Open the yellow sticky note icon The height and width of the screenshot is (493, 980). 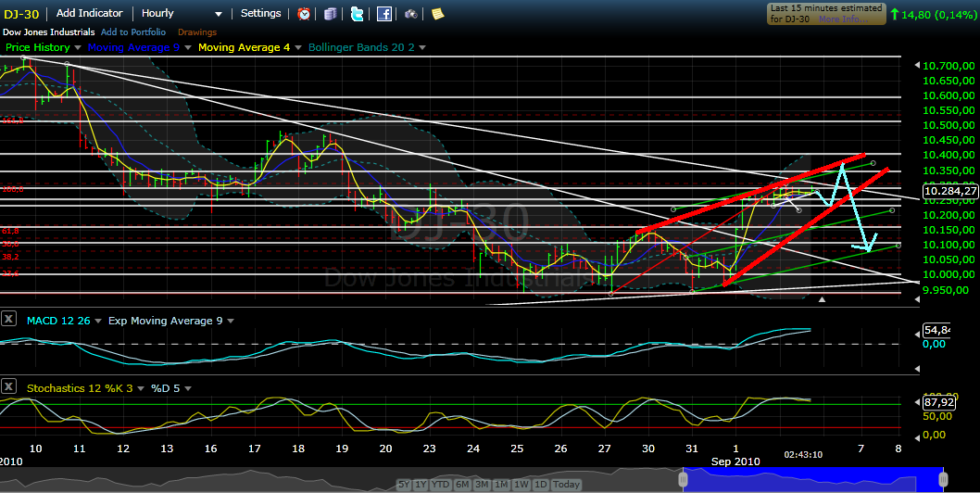437,14
